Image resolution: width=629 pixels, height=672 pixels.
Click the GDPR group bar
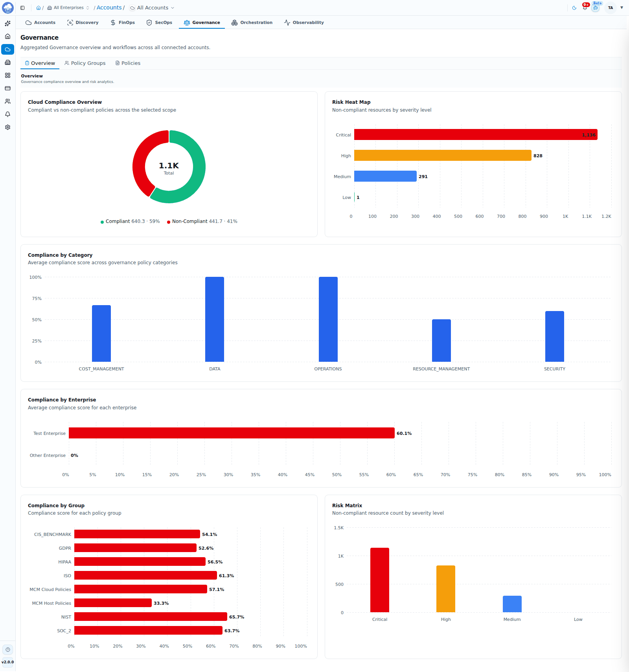135,548
